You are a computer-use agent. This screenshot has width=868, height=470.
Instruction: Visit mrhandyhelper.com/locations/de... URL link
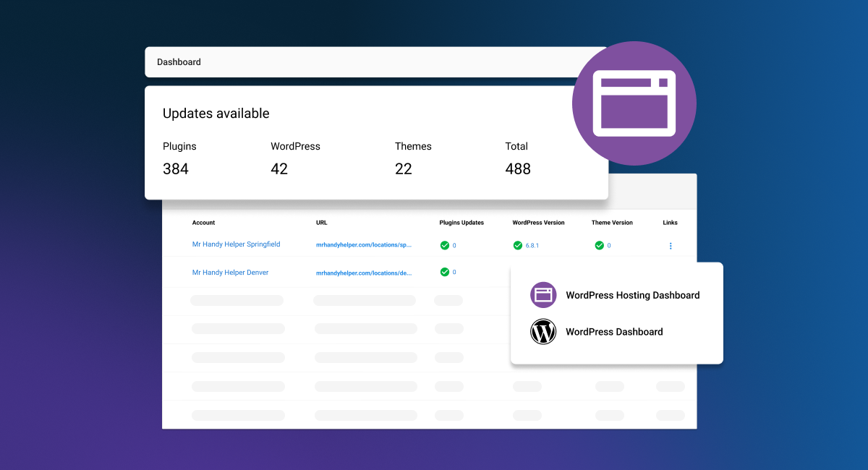pos(364,273)
